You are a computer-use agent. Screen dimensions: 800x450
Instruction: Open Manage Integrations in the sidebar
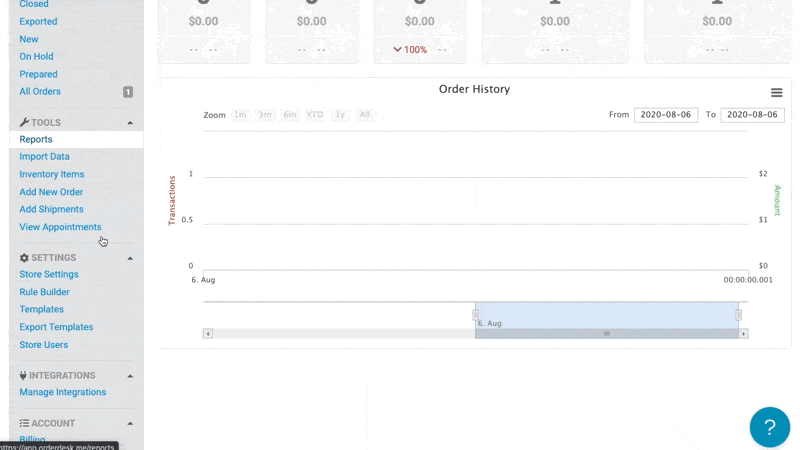[x=62, y=392]
